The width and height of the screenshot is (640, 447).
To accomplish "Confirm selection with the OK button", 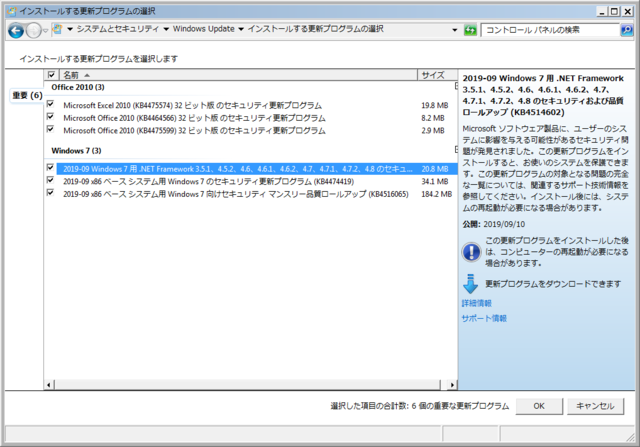I will pos(539,406).
